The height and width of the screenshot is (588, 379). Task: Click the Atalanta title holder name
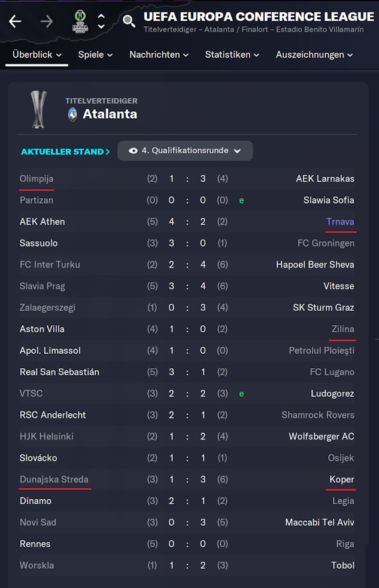[110, 114]
